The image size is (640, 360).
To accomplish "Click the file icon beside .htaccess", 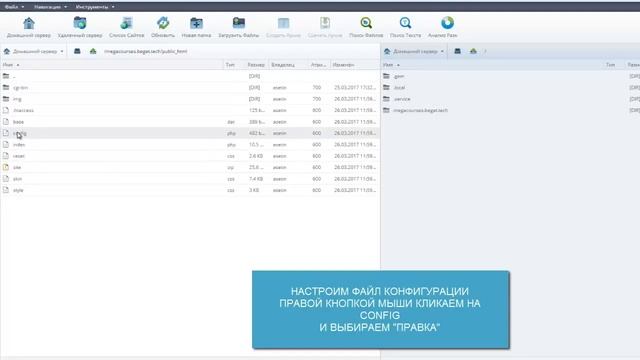I will coord(6,110).
